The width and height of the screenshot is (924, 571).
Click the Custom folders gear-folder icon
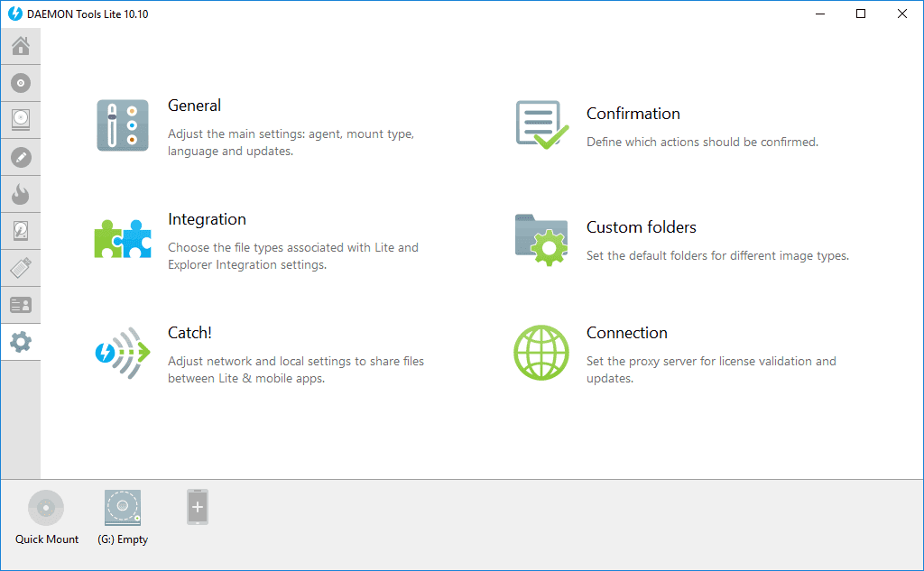tap(541, 240)
